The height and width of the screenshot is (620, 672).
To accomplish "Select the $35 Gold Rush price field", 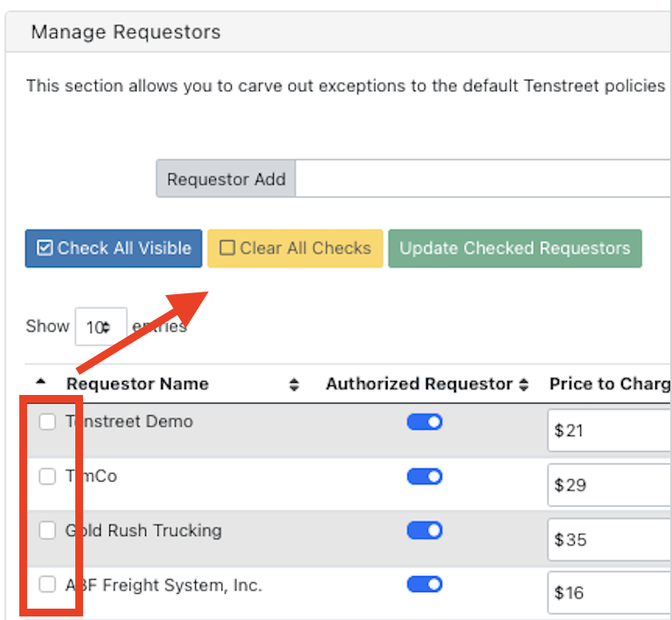I will 609,539.
